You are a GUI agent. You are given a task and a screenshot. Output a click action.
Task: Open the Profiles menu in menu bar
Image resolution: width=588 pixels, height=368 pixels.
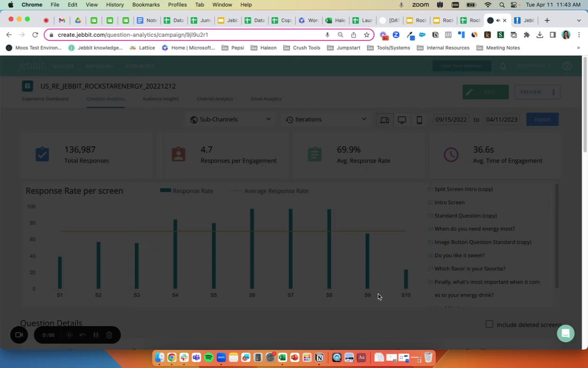(178, 5)
